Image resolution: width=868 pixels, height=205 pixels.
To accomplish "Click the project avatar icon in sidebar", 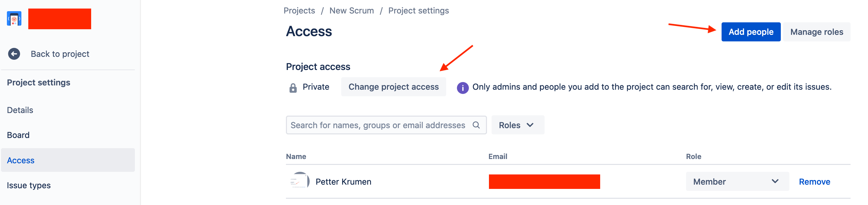I will tap(14, 19).
